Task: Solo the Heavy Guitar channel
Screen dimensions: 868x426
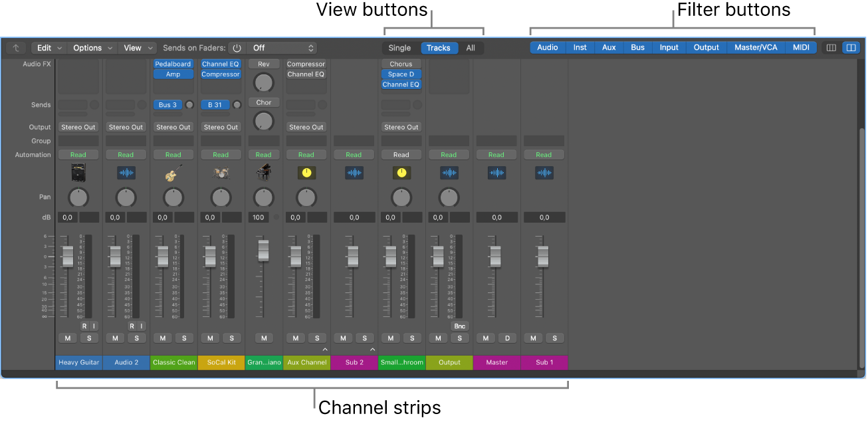Action: [x=89, y=338]
